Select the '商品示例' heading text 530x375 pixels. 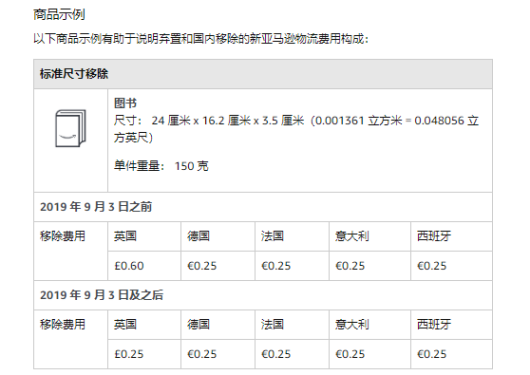(x=59, y=15)
